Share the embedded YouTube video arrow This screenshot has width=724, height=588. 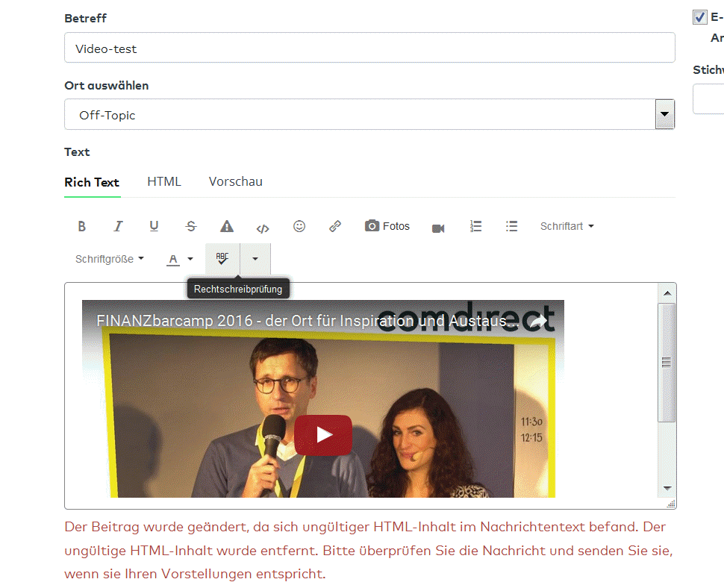click(x=537, y=321)
